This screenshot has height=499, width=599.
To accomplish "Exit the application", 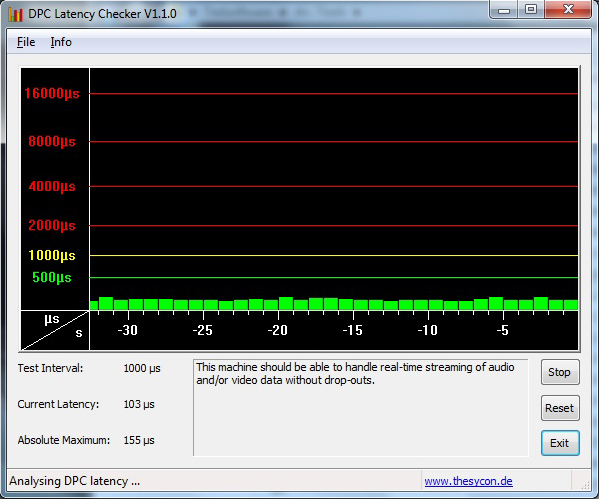I will [560, 443].
